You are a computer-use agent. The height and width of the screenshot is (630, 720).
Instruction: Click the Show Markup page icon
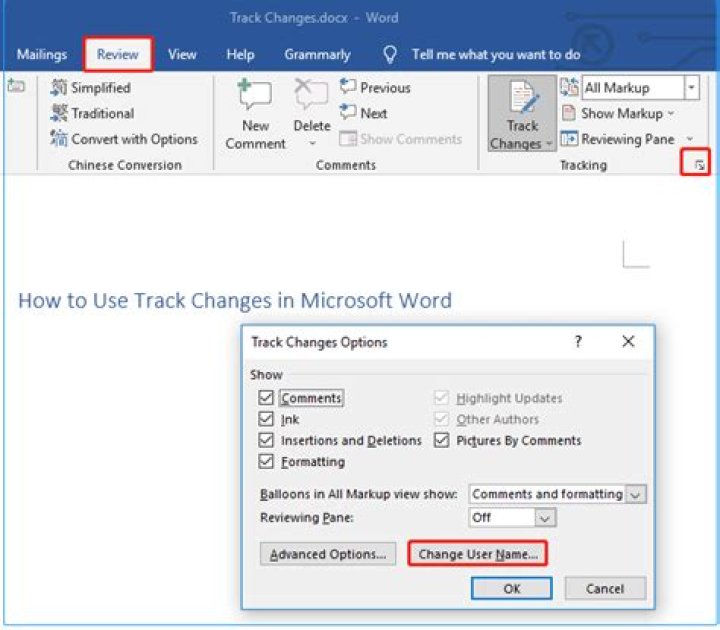568,113
